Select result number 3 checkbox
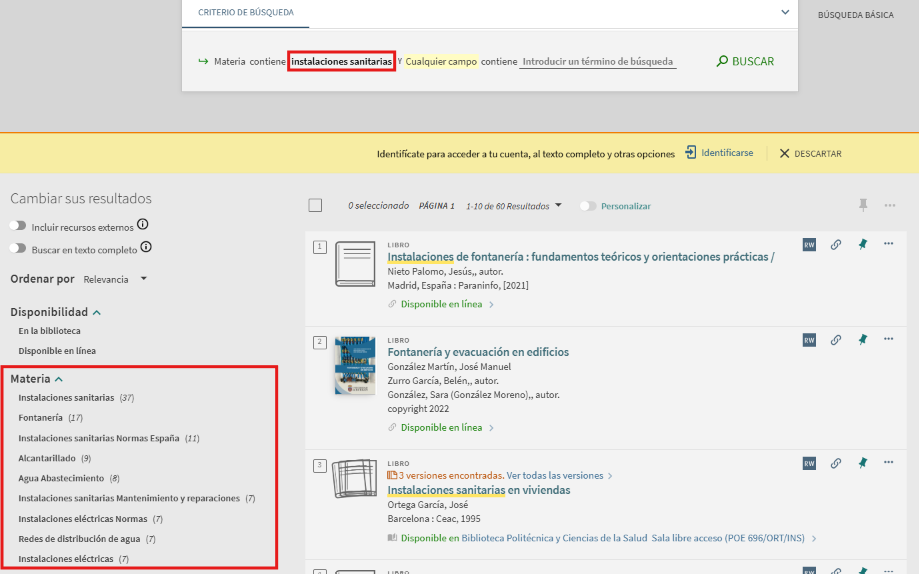 pyautogui.click(x=319, y=466)
